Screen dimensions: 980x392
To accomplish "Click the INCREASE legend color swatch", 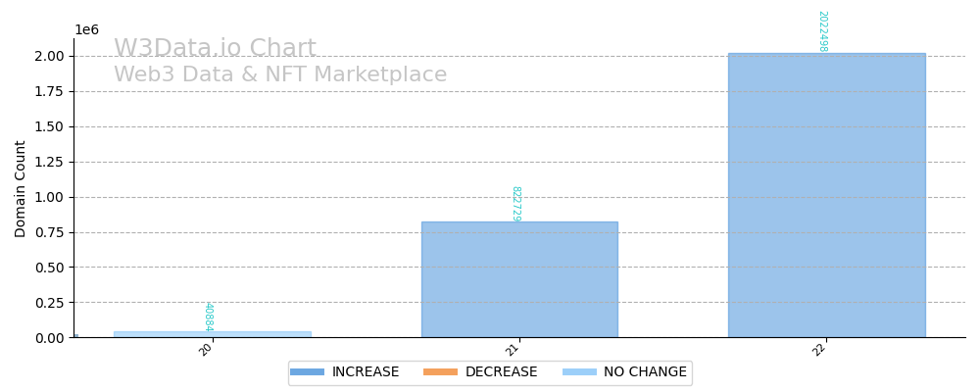I will 307,372.
